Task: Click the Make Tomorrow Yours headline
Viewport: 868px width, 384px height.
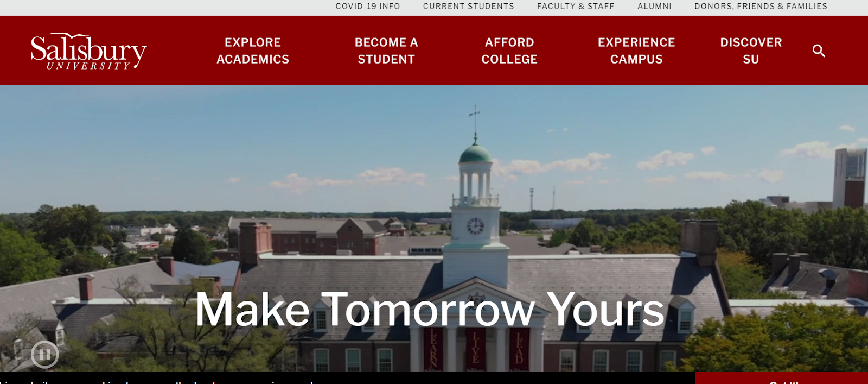Action: (x=430, y=310)
